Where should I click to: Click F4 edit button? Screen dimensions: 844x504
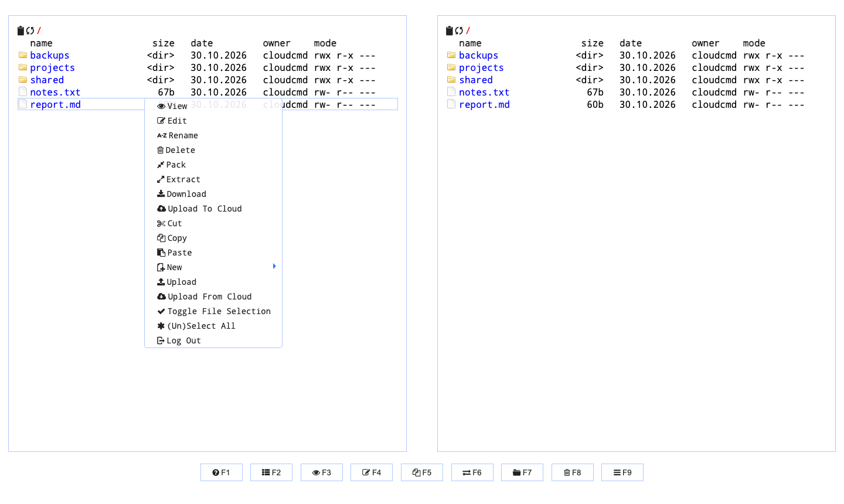coord(372,472)
